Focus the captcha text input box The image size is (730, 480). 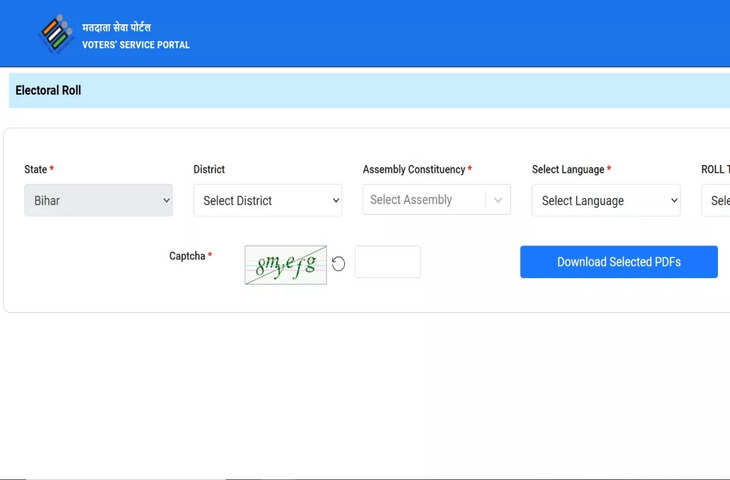(x=387, y=262)
